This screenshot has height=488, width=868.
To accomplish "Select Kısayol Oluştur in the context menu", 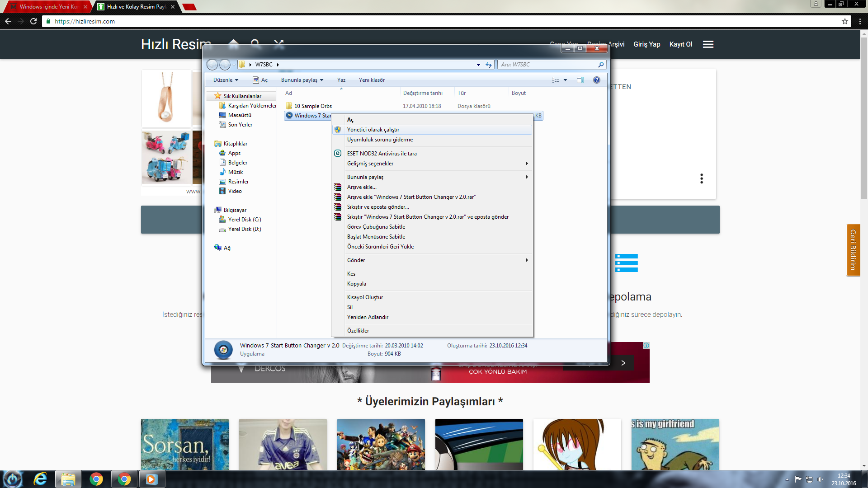I will [x=432, y=297].
